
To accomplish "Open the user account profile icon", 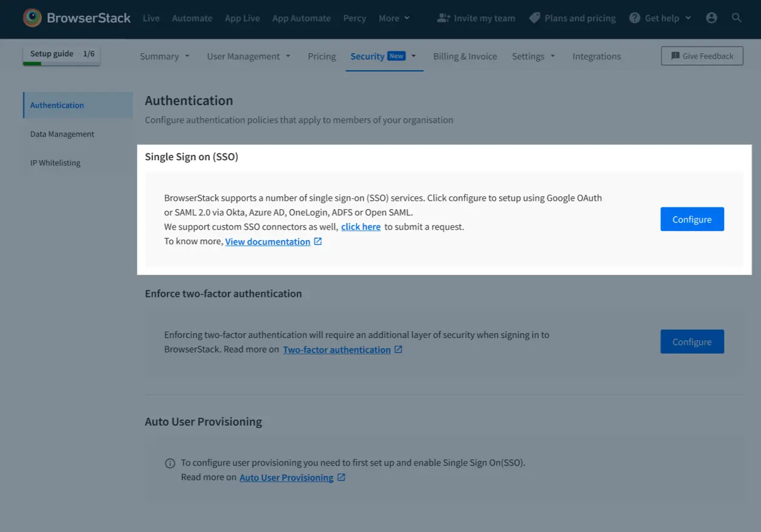I will [711, 18].
